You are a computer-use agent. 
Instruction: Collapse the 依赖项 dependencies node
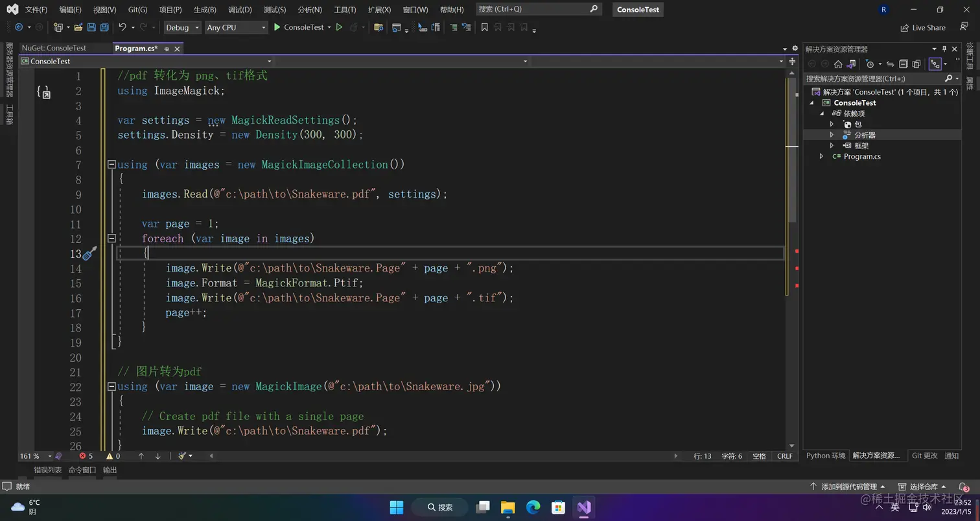pyautogui.click(x=822, y=113)
